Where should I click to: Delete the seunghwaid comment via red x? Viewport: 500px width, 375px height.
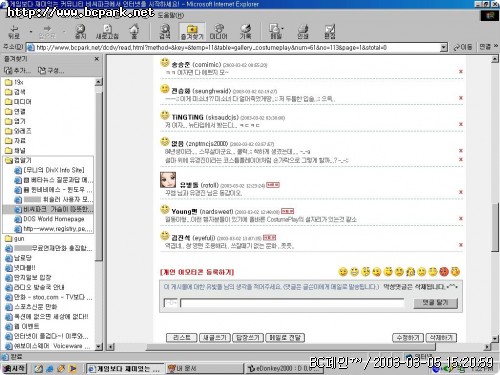click(461, 98)
